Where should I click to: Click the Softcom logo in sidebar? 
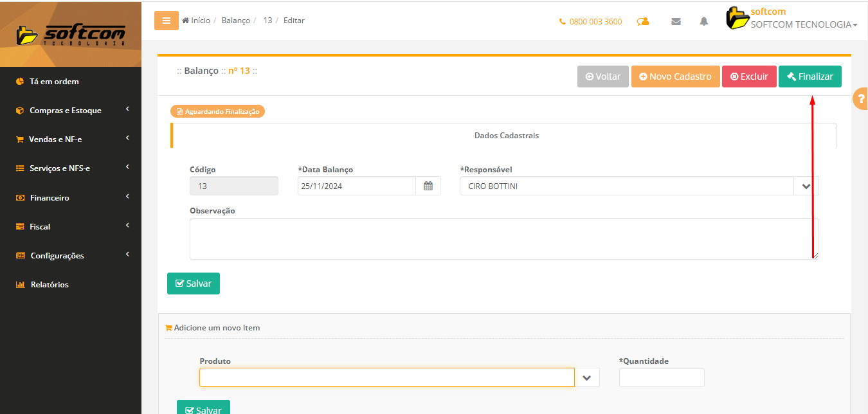pos(71,34)
